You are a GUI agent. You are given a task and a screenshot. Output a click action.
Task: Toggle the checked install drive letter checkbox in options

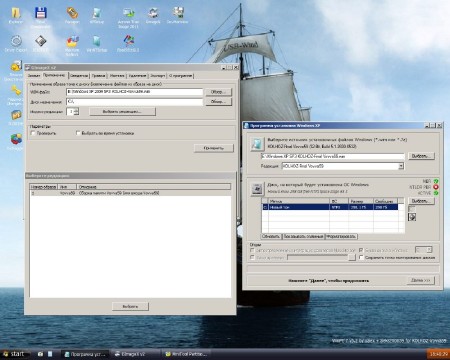(x=361, y=250)
